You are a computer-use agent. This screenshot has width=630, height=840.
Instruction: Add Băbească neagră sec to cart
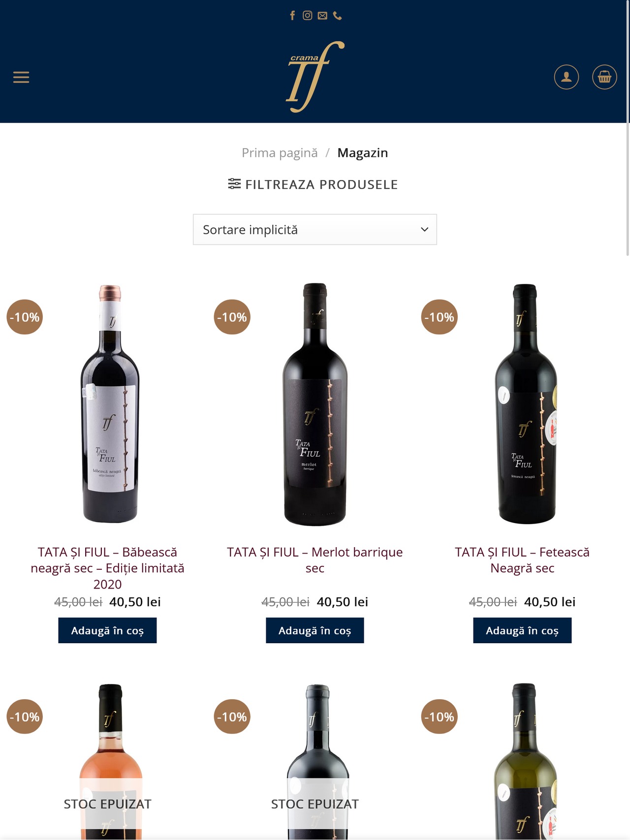[107, 631]
